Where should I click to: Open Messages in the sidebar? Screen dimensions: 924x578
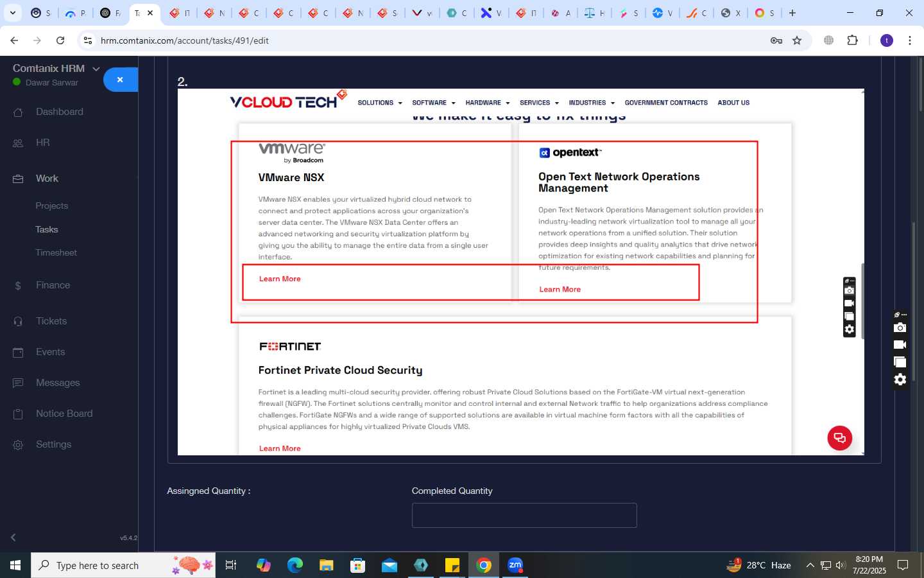58,383
